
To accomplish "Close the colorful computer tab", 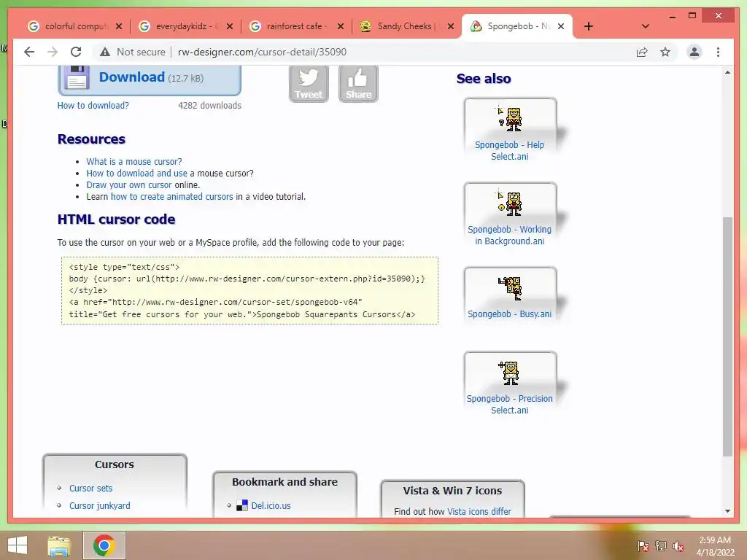I will (x=119, y=26).
